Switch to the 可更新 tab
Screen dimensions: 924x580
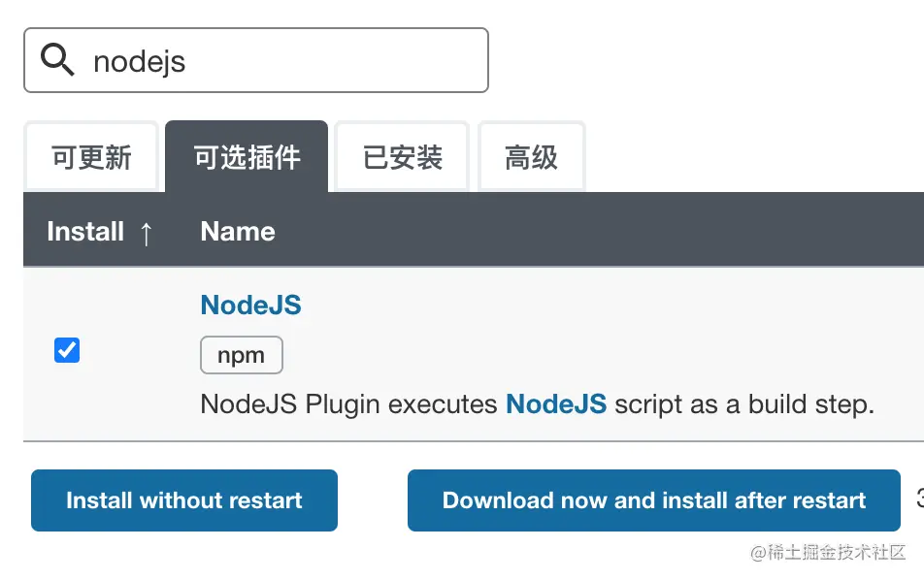pyautogui.click(x=91, y=157)
